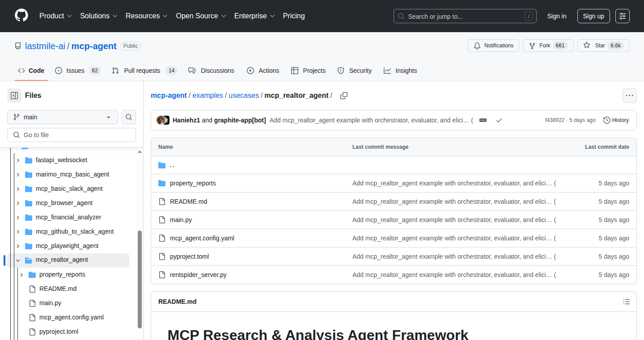Click the file tree scrollbar
This screenshot has width=644, height=340.
pyautogui.click(x=140, y=279)
